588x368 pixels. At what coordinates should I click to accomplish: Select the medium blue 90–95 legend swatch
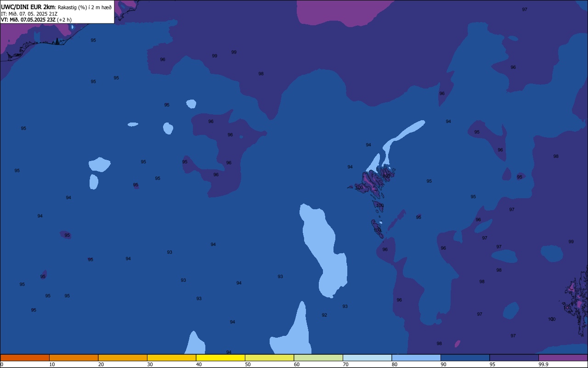coord(465,357)
